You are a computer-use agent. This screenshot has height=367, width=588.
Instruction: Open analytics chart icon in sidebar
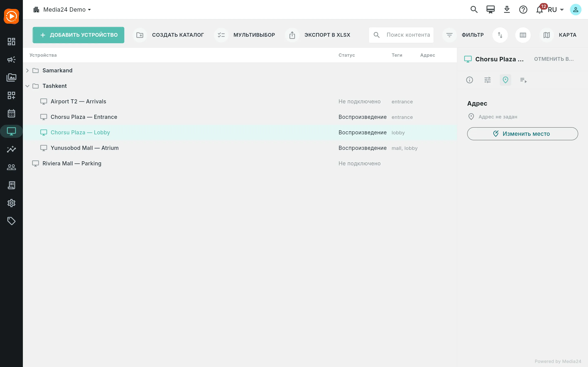pyautogui.click(x=11, y=149)
